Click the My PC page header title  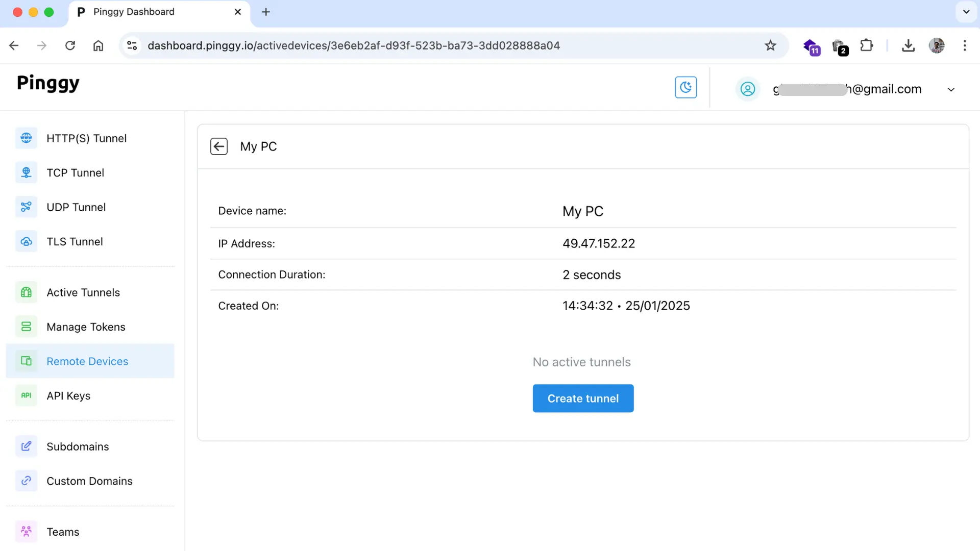pos(258,146)
